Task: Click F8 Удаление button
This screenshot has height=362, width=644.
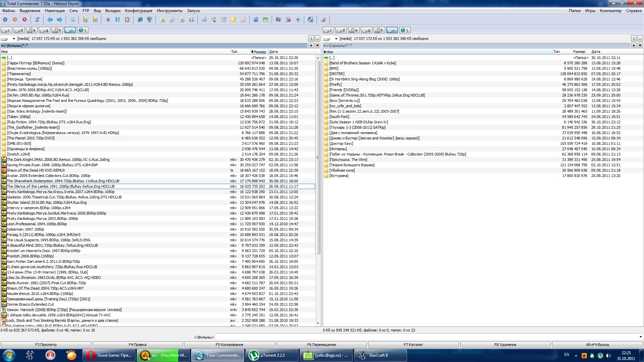Action: click(505, 345)
